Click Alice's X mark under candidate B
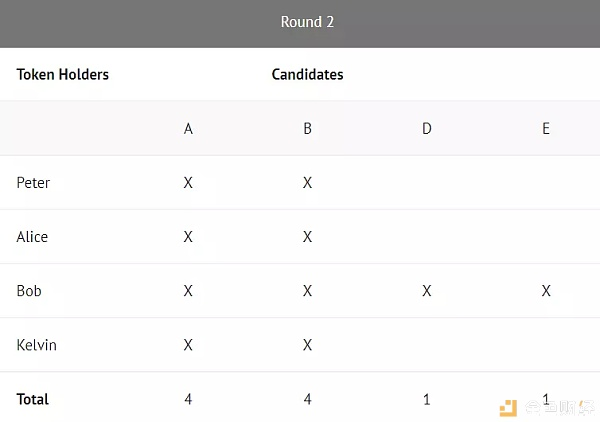Screen dimensions: 600x422 307,237
